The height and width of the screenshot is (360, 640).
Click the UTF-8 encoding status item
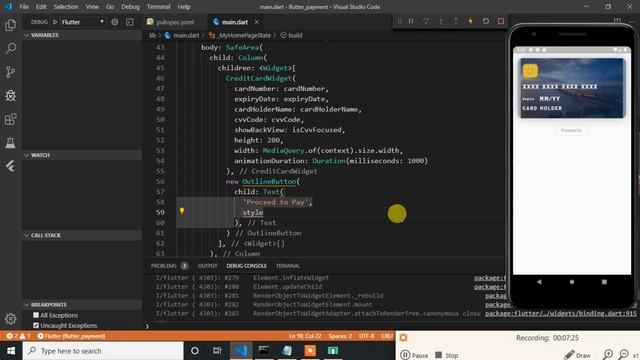[367, 336]
